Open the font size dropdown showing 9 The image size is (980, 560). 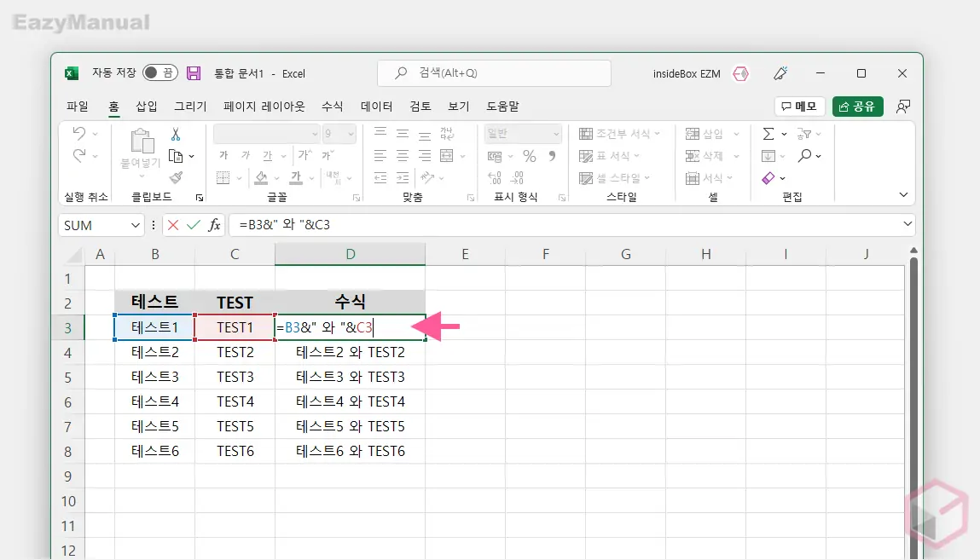tap(351, 134)
